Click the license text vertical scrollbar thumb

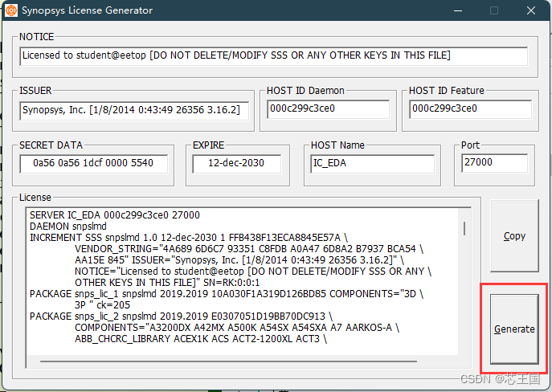pos(464,229)
